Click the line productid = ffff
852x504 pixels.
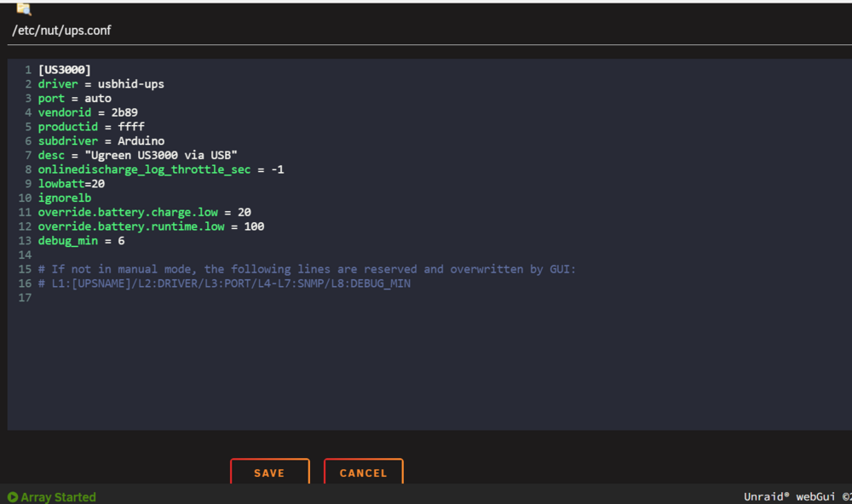pos(91,127)
